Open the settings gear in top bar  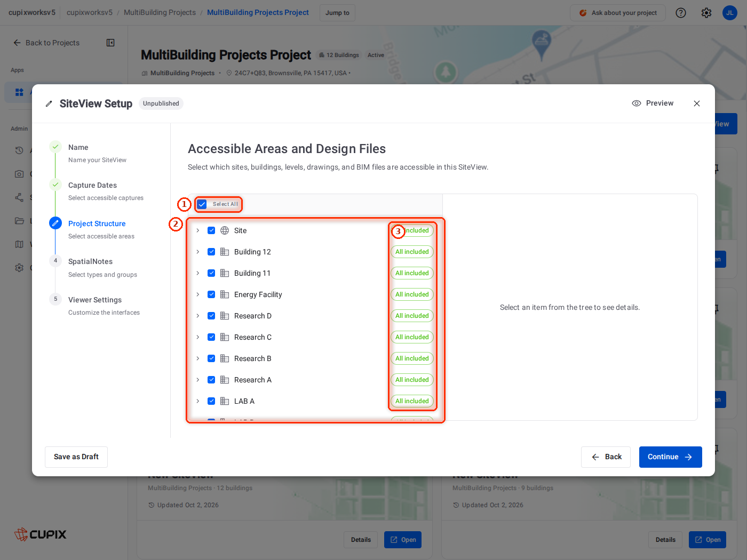click(706, 13)
